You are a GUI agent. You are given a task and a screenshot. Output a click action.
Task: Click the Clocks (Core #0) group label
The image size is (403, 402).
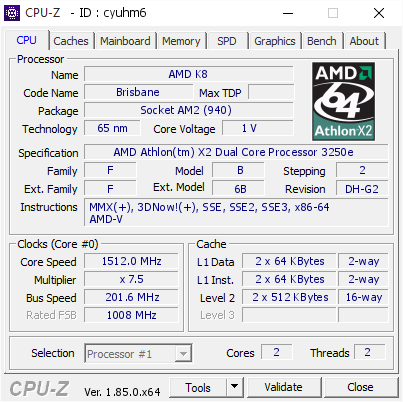tap(58, 244)
